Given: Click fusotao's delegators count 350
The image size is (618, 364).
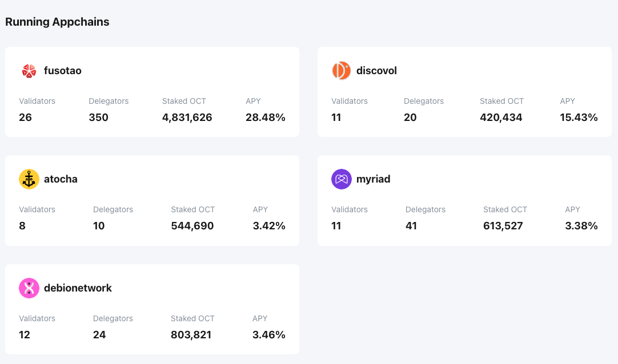Looking at the screenshot, I should [98, 118].
